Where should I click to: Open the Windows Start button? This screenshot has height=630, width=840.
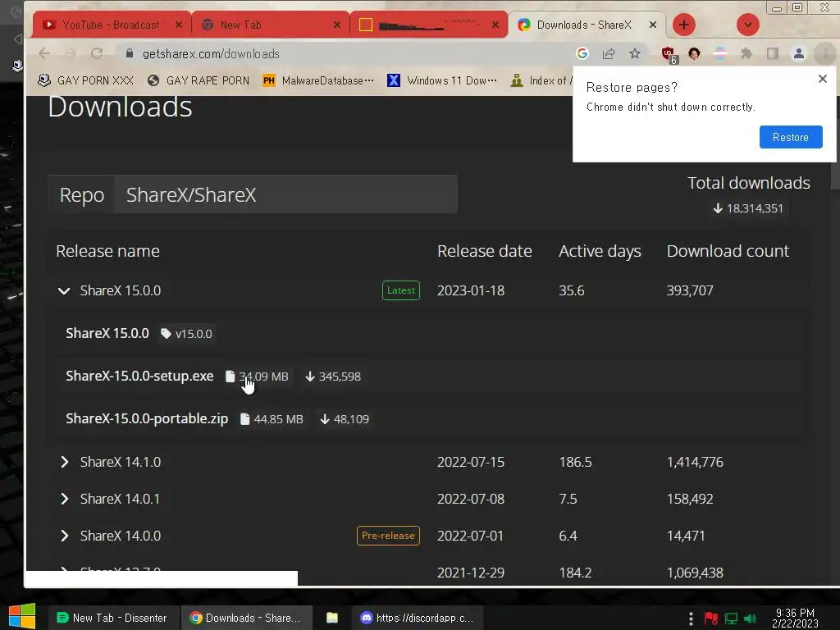[x=22, y=617]
